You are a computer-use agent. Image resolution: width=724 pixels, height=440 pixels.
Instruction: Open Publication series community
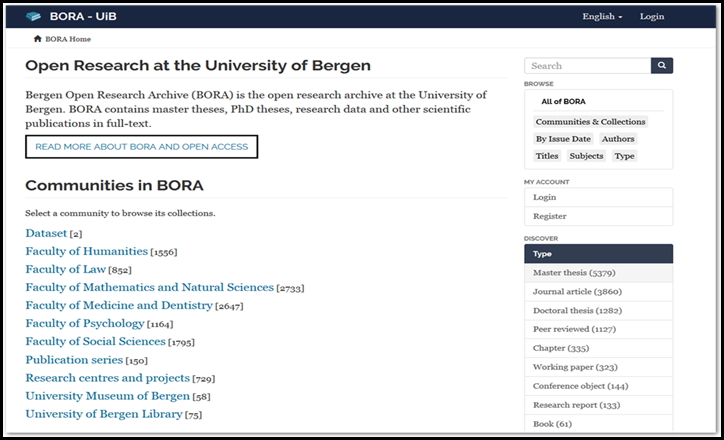(74, 360)
